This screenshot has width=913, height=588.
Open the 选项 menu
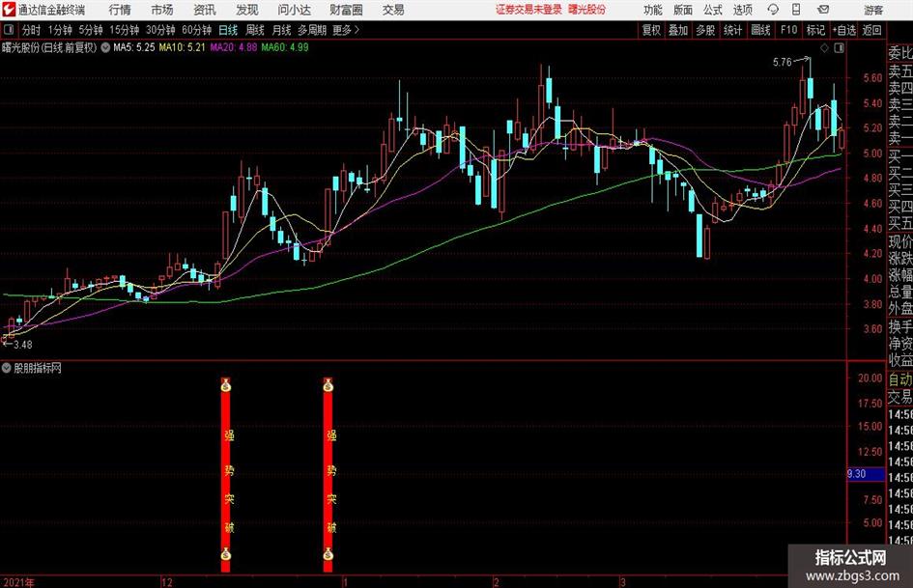pos(743,10)
